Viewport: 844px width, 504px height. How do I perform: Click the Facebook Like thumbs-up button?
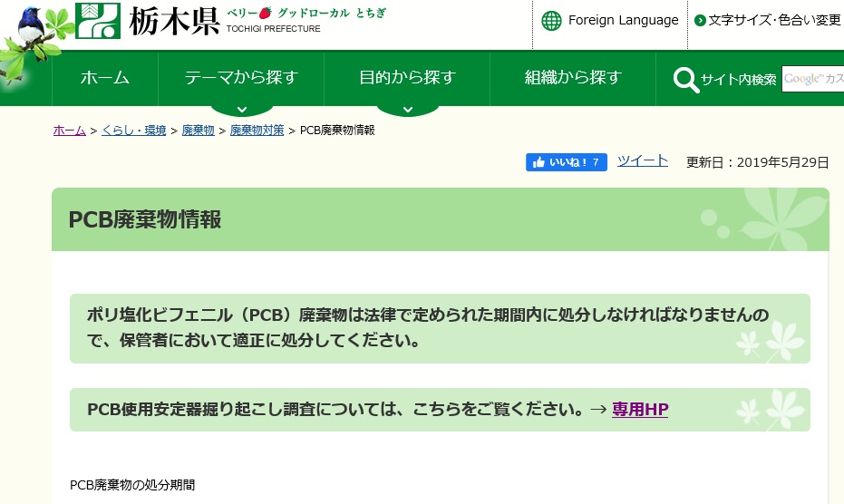566,162
